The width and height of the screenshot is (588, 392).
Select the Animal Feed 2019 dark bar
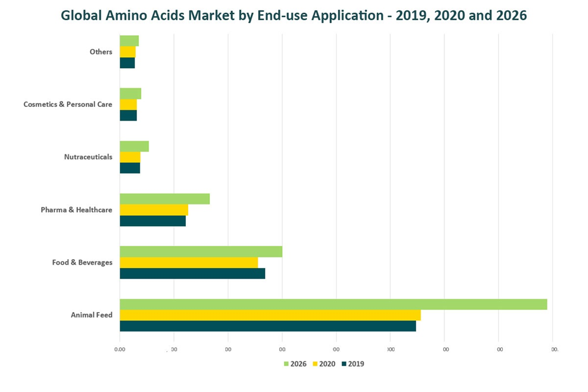click(x=268, y=326)
